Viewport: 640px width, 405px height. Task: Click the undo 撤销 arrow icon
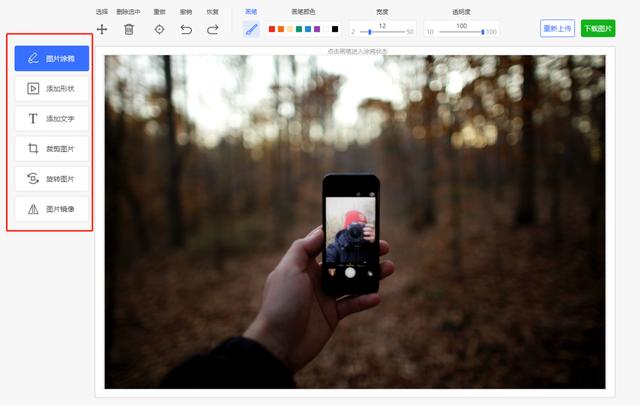[186, 29]
